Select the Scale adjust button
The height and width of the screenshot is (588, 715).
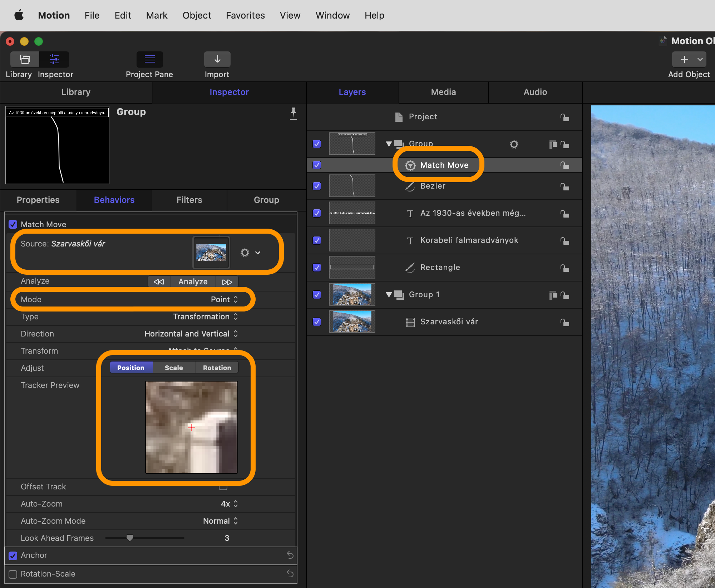174,368
